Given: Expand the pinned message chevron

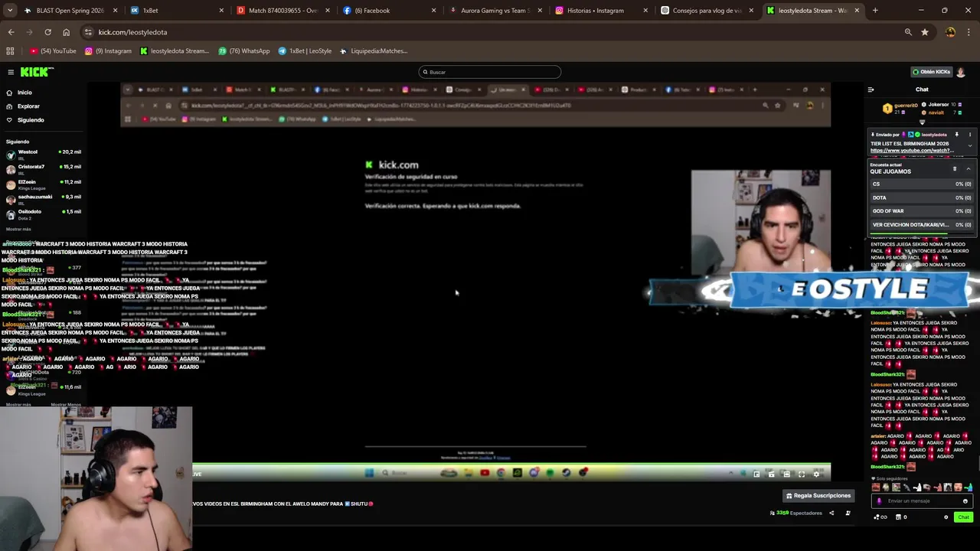Looking at the screenshot, I should (970, 145).
